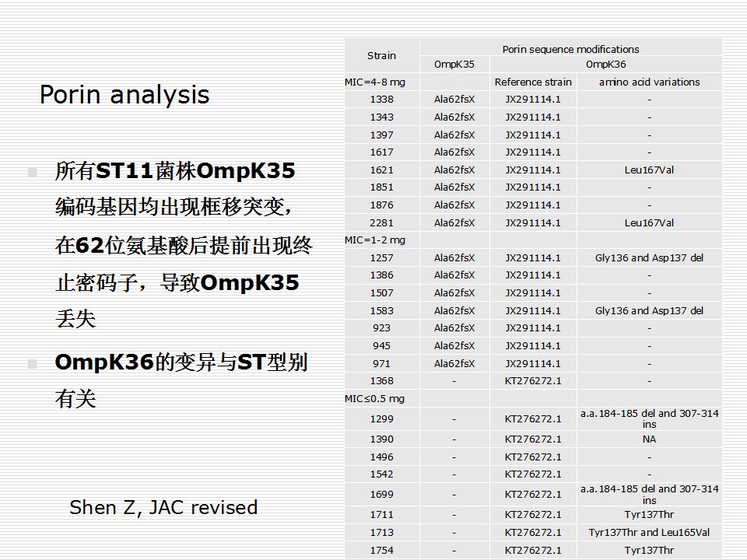Screen dimensions: 747x560
Task: Click strain cell '1713'
Action: [381, 532]
